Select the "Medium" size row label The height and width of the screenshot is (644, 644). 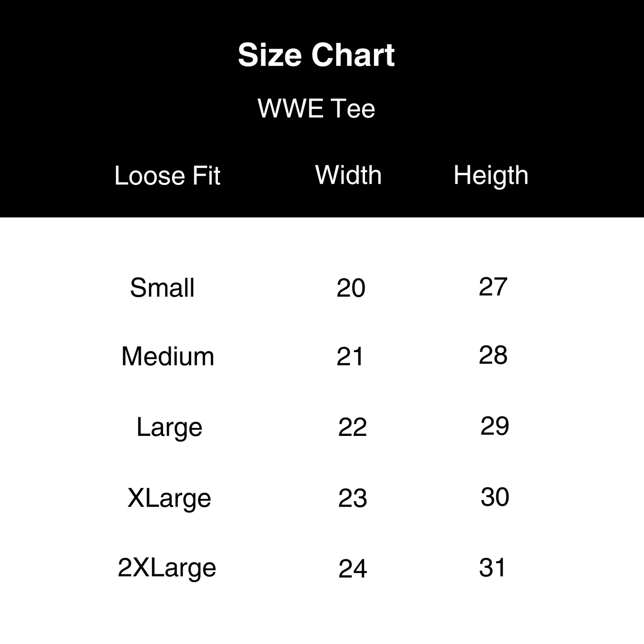tap(168, 357)
